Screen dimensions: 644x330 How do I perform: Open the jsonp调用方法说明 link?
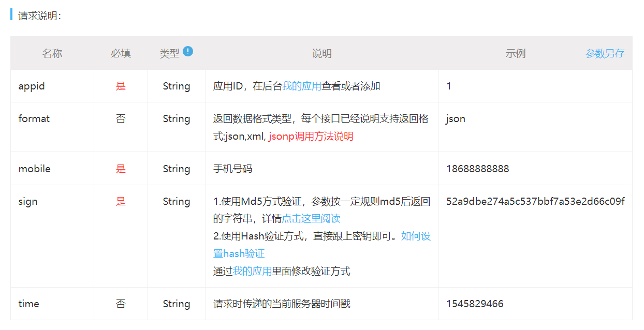(x=311, y=137)
